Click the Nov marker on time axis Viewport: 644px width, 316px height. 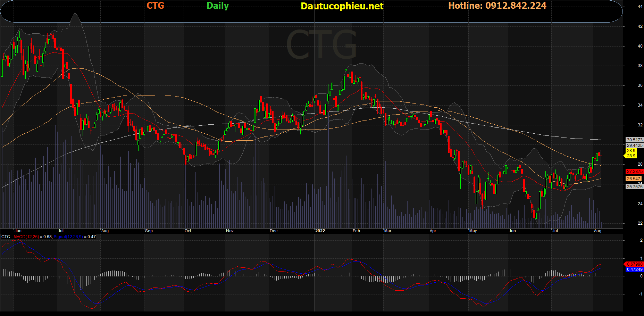tap(229, 231)
